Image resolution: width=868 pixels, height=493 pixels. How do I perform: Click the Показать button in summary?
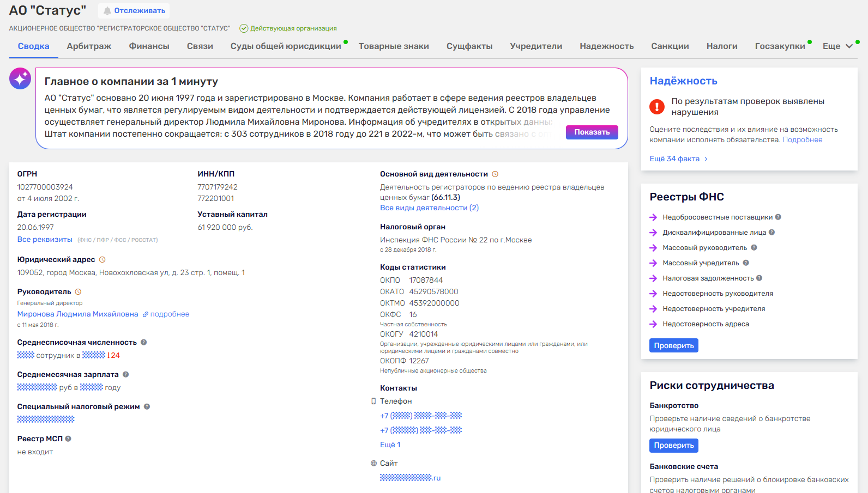point(592,132)
